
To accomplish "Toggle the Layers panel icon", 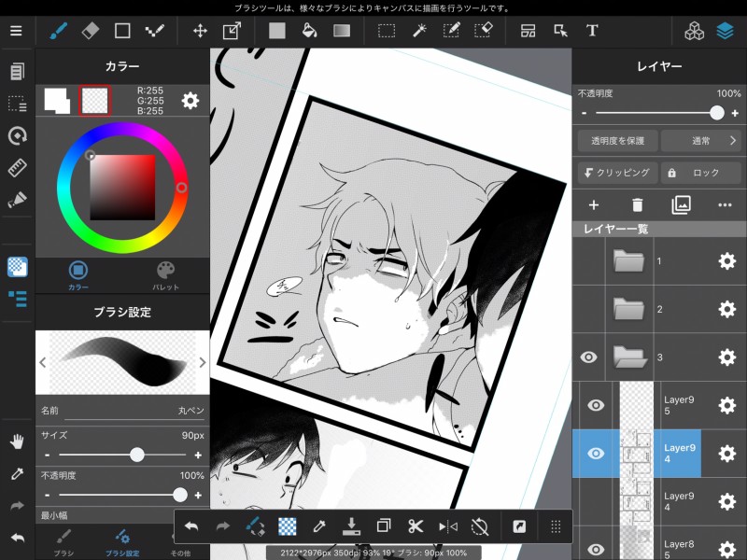I will pos(726,31).
